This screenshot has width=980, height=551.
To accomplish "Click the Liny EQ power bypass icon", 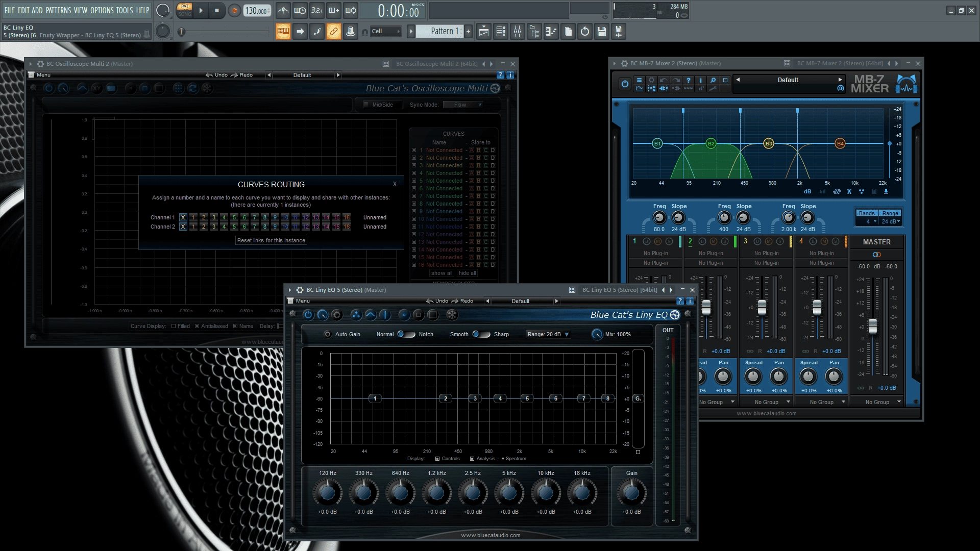I will click(308, 315).
